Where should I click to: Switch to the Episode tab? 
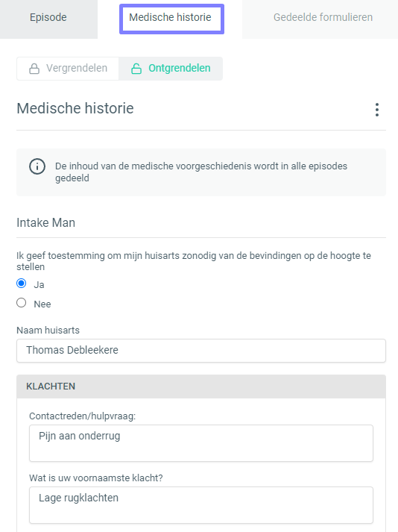(x=48, y=19)
